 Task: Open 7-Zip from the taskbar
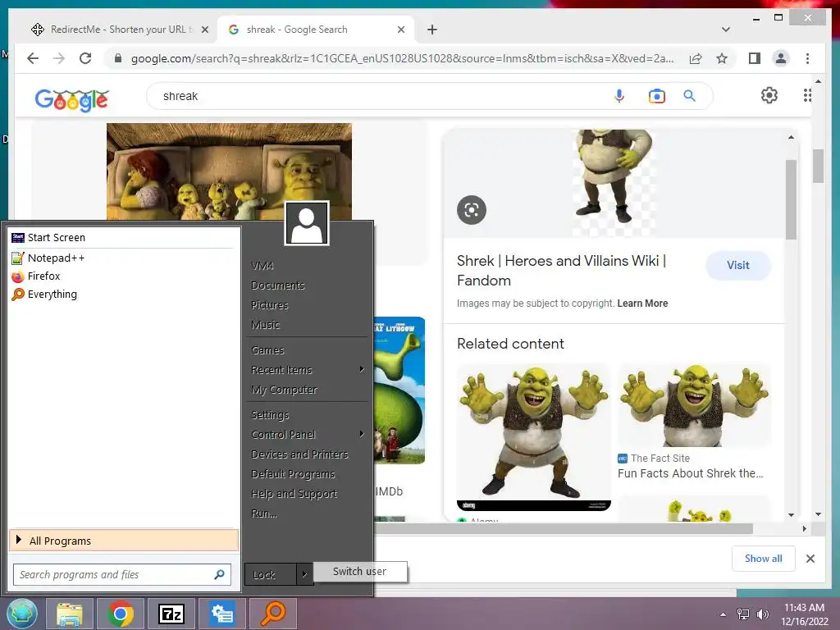point(171,614)
